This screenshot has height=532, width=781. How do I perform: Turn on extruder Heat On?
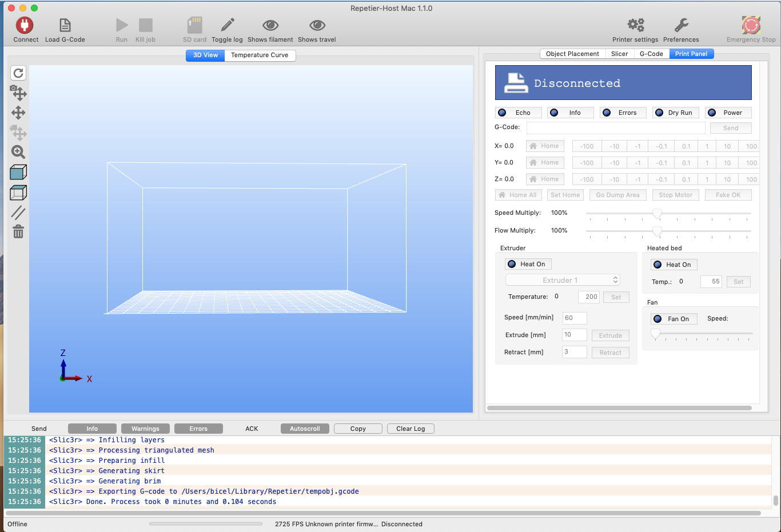528,264
